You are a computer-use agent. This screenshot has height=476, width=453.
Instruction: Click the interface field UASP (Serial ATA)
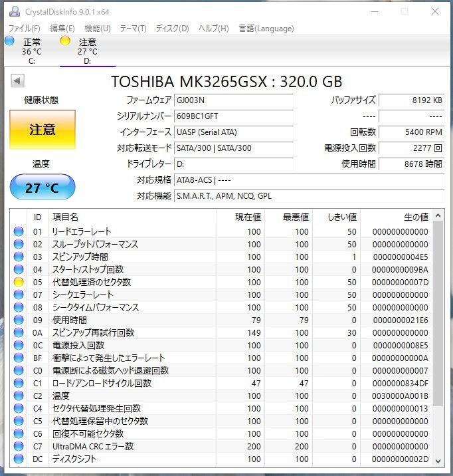(233, 132)
